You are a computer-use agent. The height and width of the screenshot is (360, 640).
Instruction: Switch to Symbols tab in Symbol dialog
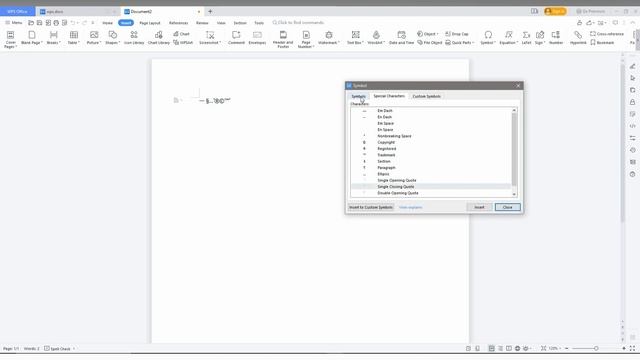pyautogui.click(x=358, y=96)
